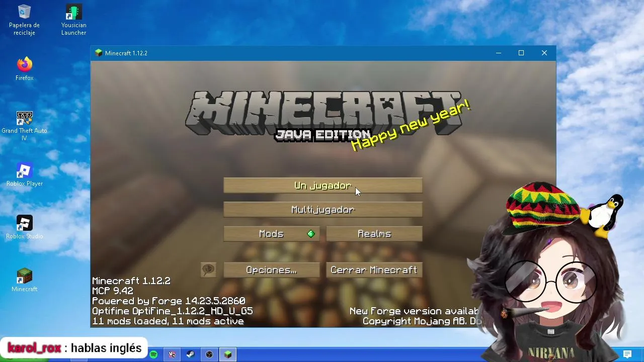Image resolution: width=644 pixels, height=362 pixels.
Task: Minimize the Minecraft 1.12.2 window
Action: click(498, 53)
